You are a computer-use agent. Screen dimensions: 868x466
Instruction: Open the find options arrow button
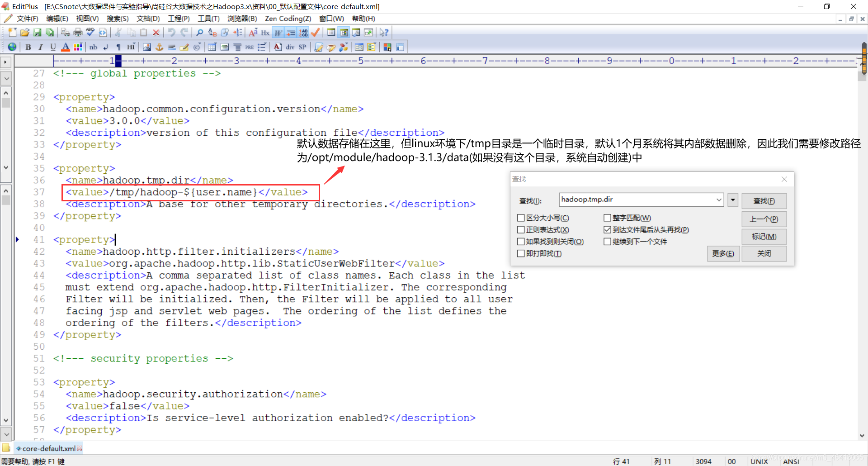click(733, 200)
